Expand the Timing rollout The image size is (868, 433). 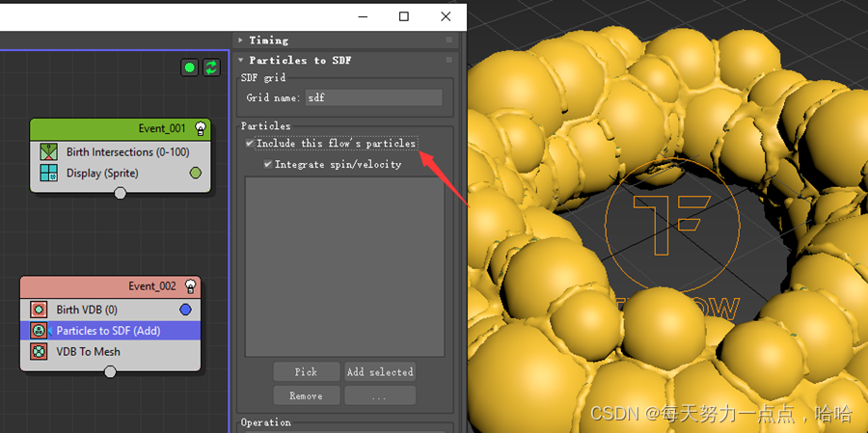click(240, 40)
